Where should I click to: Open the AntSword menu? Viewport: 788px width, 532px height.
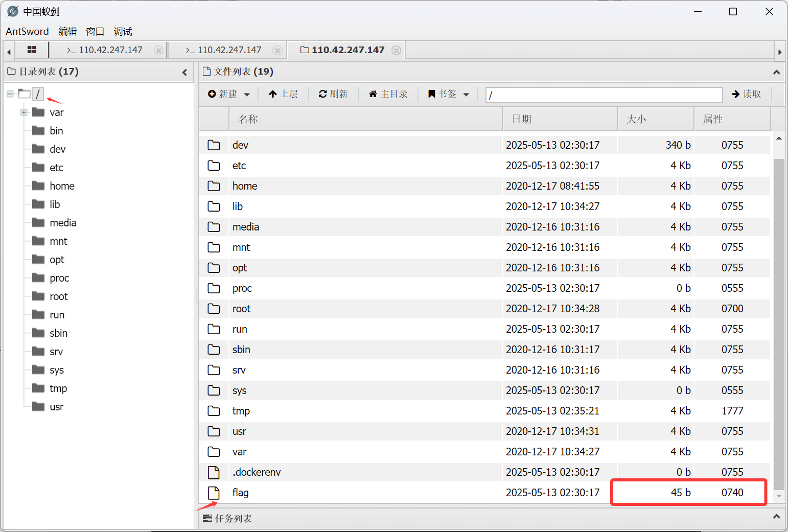click(27, 31)
